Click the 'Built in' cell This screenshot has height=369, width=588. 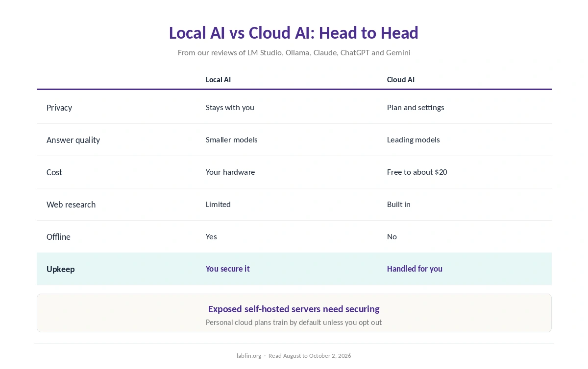point(399,205)
